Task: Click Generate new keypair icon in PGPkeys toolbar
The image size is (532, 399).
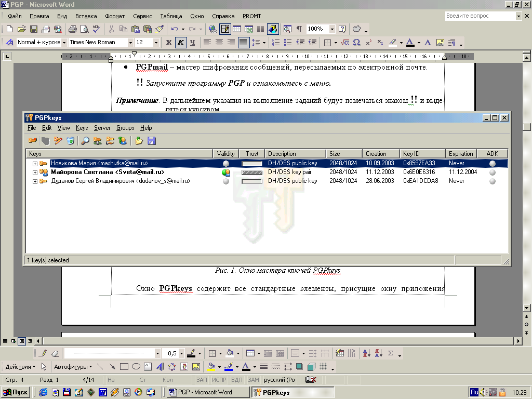Action: click(33, 140)
